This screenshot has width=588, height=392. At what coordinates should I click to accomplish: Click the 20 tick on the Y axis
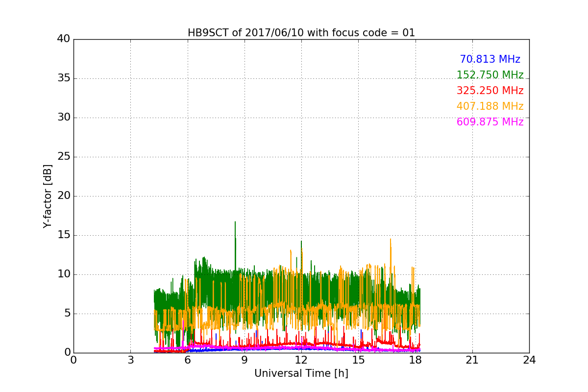pos(64,196)
